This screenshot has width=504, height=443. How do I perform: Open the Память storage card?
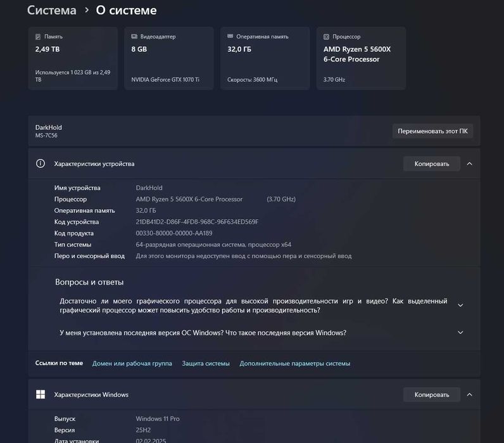(73, 58)
